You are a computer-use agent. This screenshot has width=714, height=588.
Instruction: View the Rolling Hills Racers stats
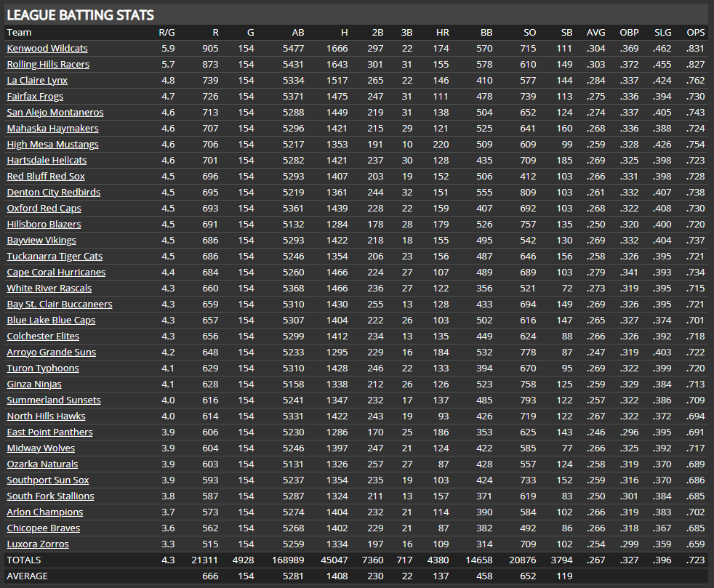click(48, 64)
